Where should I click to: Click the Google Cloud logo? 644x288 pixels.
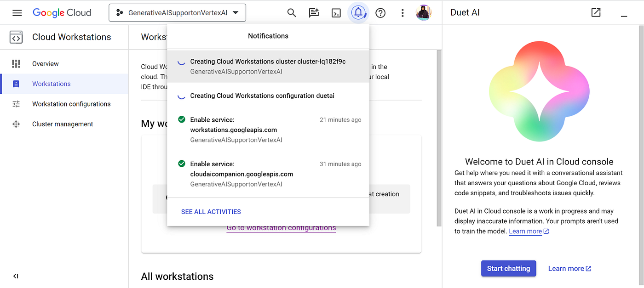[62, 13]
